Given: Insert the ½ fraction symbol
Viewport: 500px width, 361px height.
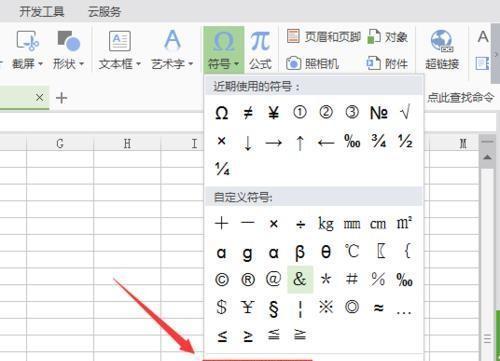Looking at the screenshot, I should pyautogui.click(x=405, y=141).
